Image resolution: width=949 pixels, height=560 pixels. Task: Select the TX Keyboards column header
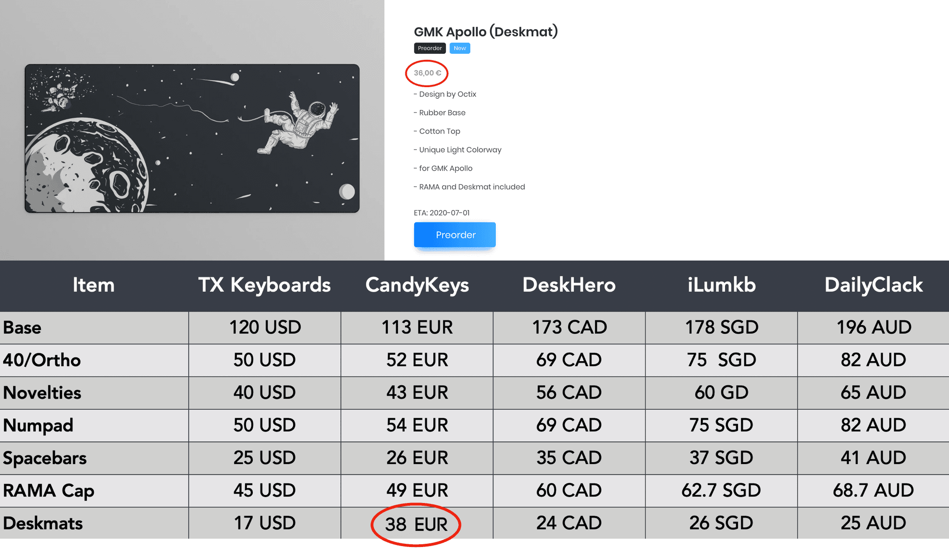(264, 285)
